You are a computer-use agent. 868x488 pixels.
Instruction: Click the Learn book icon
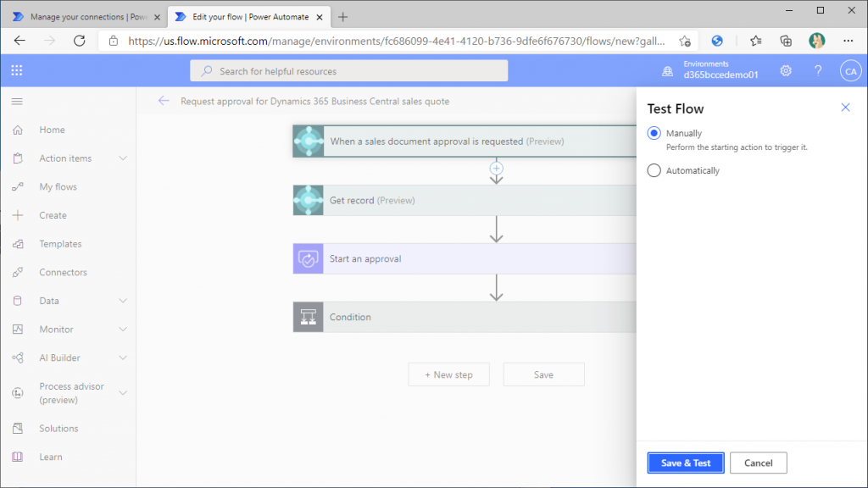(18, 457)
